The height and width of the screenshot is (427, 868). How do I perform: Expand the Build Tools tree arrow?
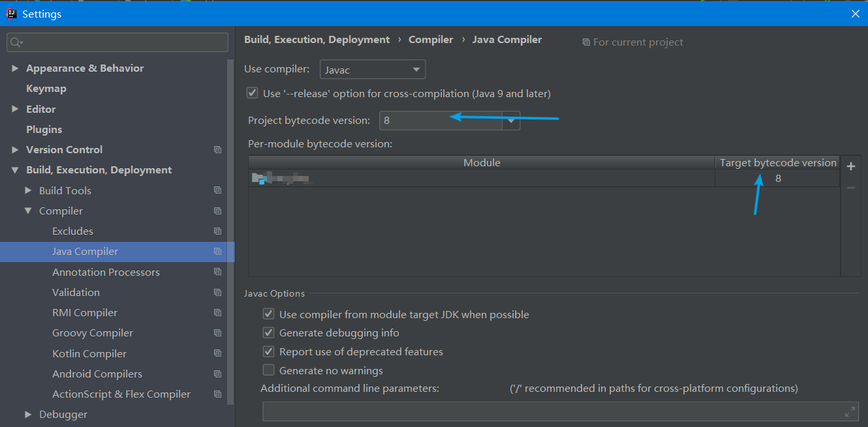28,190
